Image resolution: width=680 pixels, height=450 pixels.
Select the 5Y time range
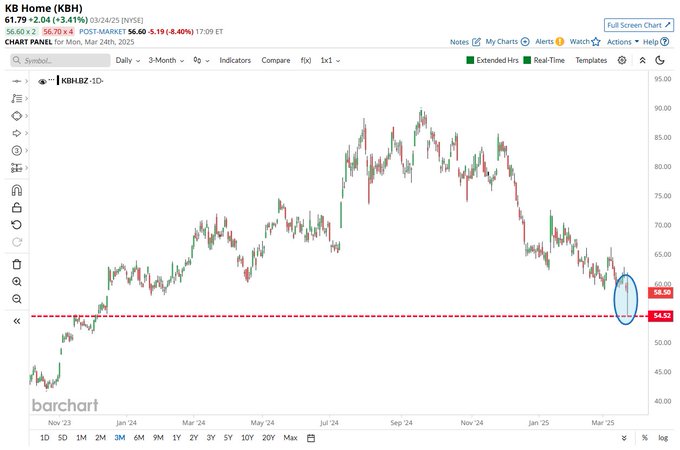pyautogui.click(x=228, y=438)
